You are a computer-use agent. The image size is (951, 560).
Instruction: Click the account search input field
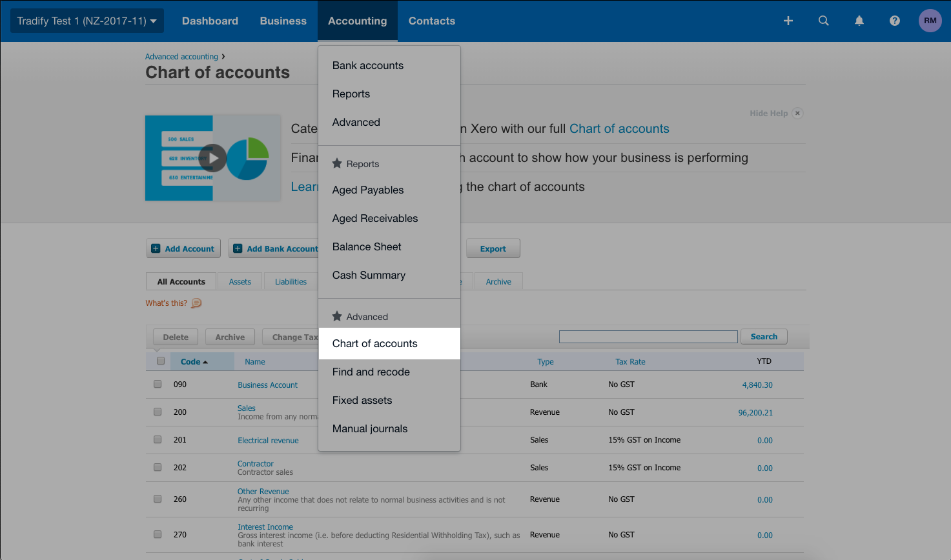click(648, 337)
